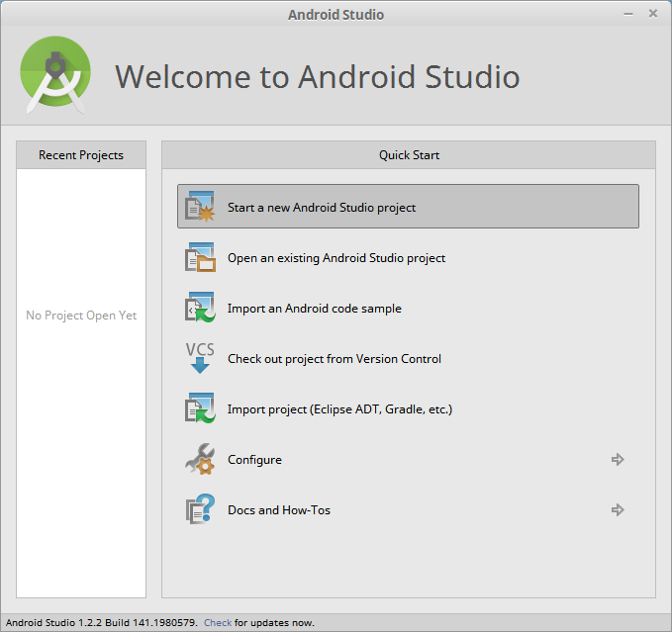The height and width of the screenshot is (632, 672).
Task: Expand the Docs and How-Tos arrow
Action: [x=618, y=510]
